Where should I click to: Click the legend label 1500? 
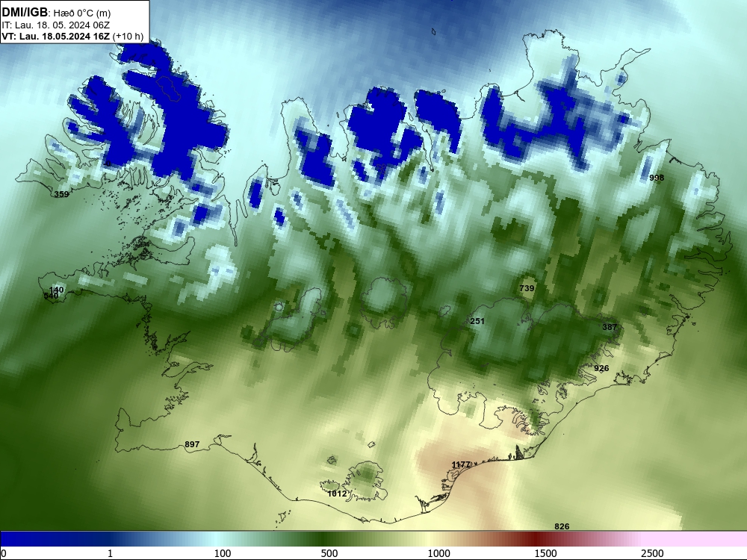[545, 553]
